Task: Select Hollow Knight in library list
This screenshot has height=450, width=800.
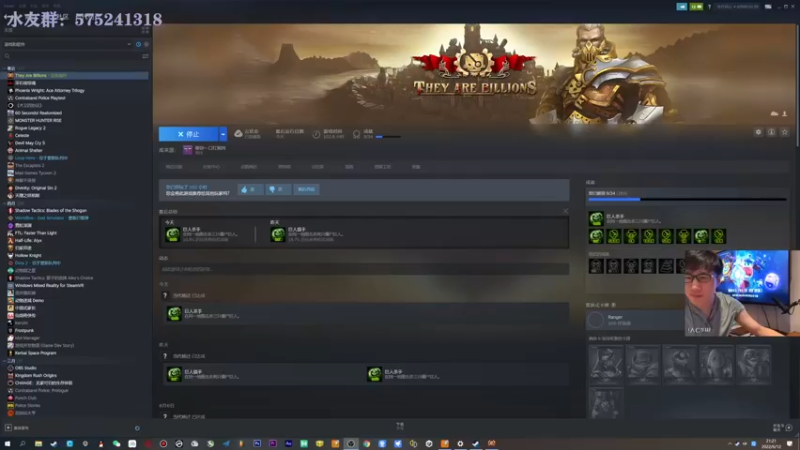Action: coord(28,255)
